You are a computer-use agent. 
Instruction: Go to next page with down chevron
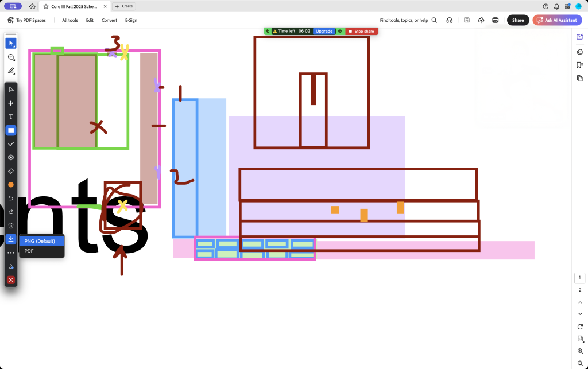580,314
